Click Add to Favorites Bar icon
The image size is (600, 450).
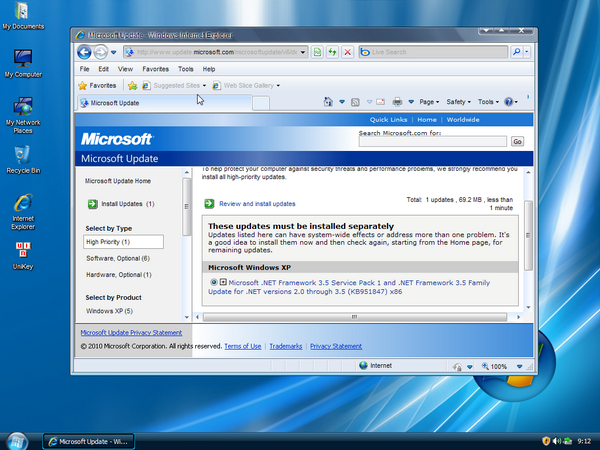132,86
